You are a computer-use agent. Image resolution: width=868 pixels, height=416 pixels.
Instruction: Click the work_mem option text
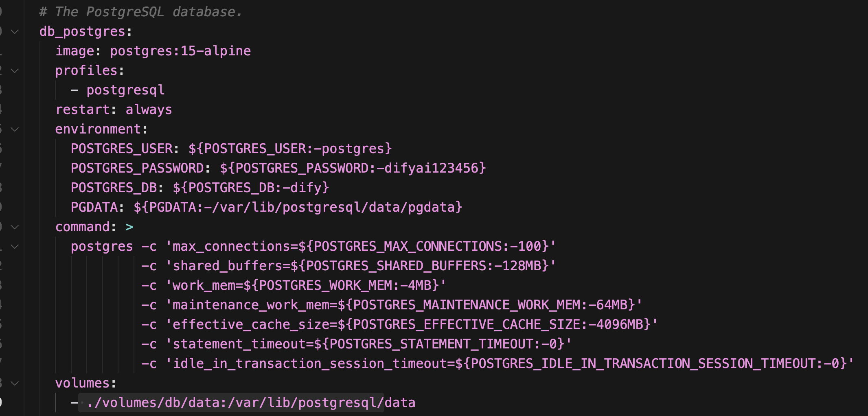tap(204, 286)
